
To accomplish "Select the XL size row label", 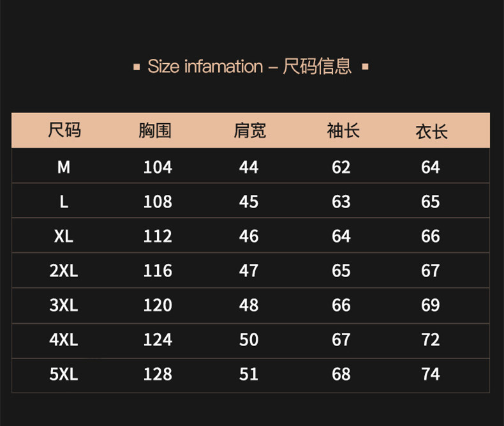I will 64,236.
